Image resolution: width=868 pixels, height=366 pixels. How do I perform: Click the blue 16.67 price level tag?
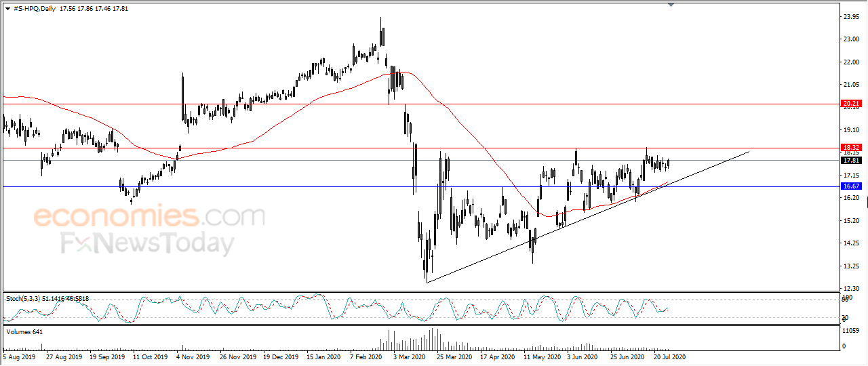click(850, 186)
